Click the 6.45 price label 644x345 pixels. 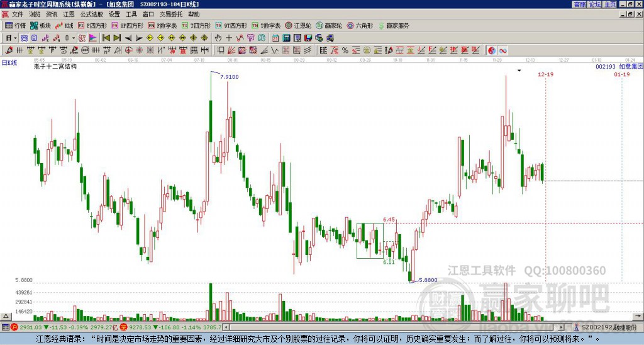(x=389, y=220)
